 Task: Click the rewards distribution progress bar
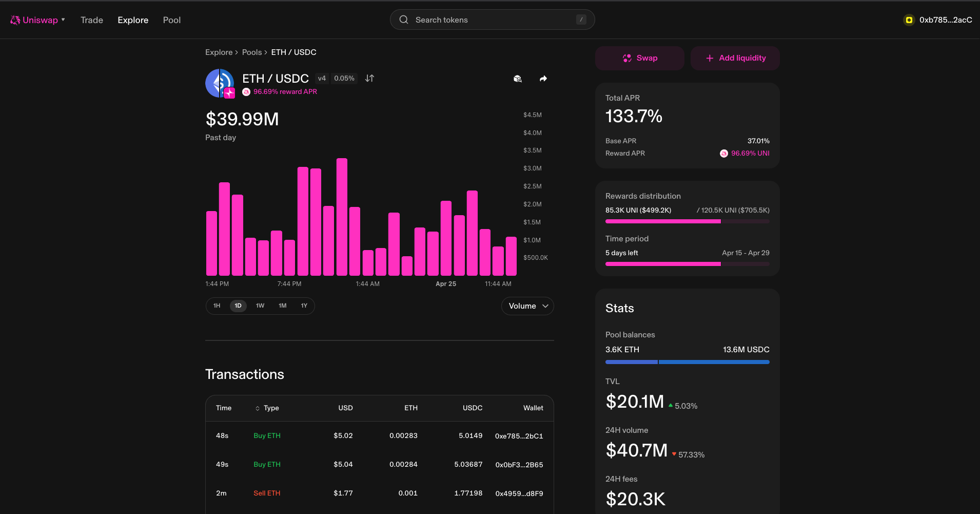[x=688, y=221]
